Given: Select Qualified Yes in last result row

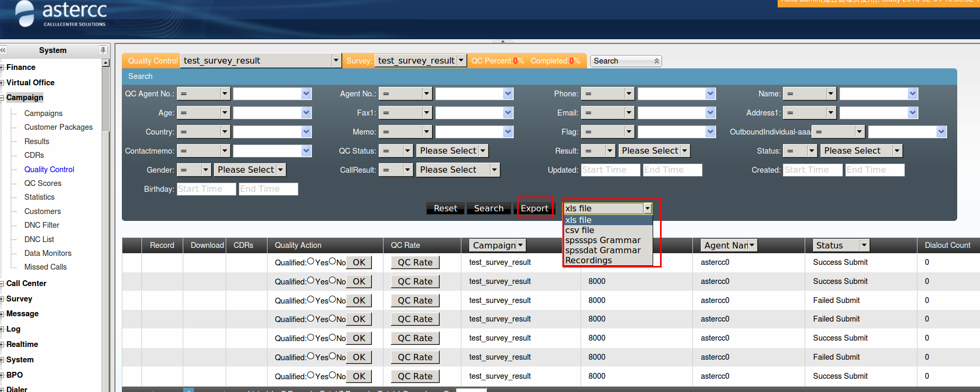Looking at the screenshot, I should [x=311, y=376].
